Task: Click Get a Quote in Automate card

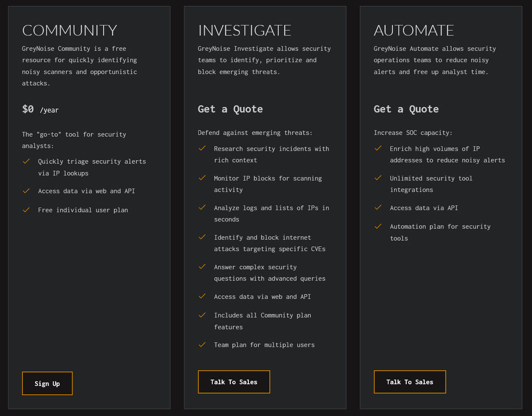Action: (x=406, y=109)
